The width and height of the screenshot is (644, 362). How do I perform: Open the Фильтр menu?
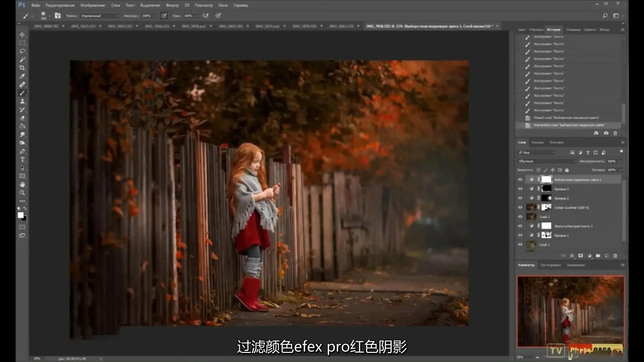[172, 5]
